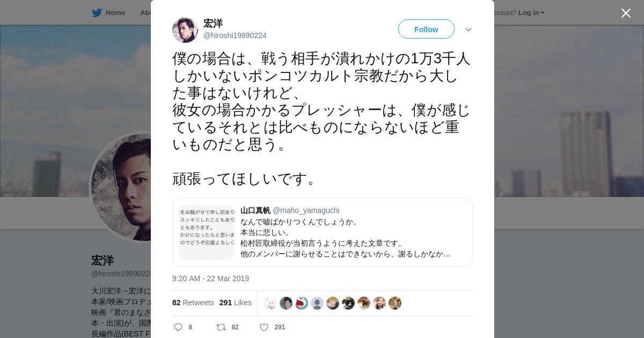Screen dimensions: 644x338
Task: Click the Twitter bird Home icon
Action: (x=97, y=12)
